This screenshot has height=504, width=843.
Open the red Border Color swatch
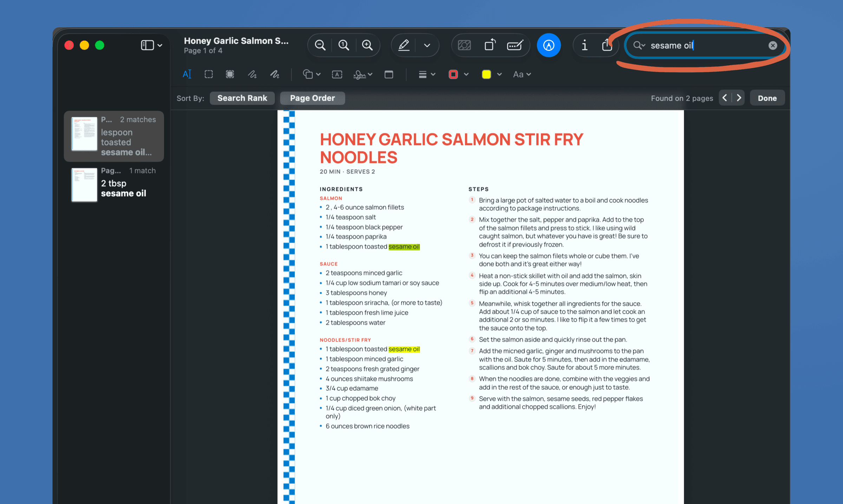point(453,74)
